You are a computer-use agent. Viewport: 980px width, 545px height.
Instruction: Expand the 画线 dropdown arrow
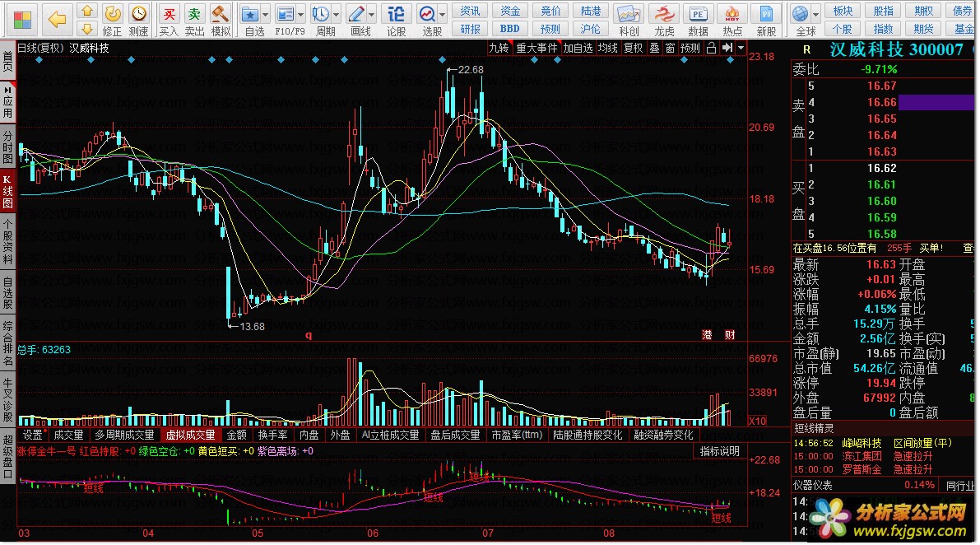372,14
